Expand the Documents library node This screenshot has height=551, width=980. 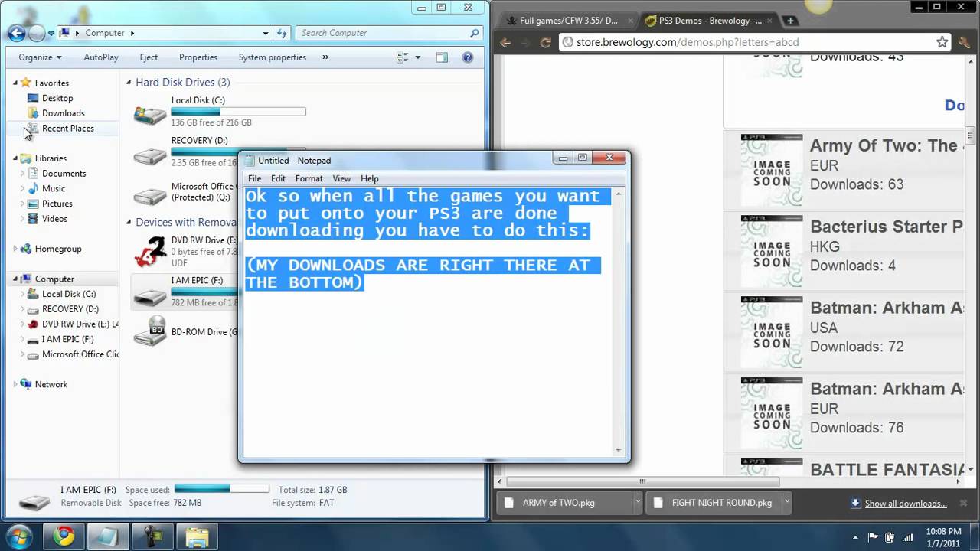22,174
